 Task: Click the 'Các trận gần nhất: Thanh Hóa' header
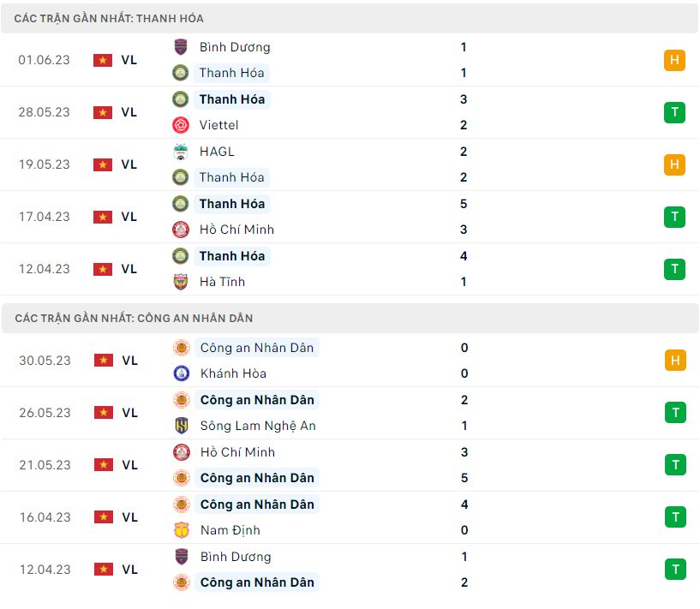pyautogui.click(x=110, y=18)
